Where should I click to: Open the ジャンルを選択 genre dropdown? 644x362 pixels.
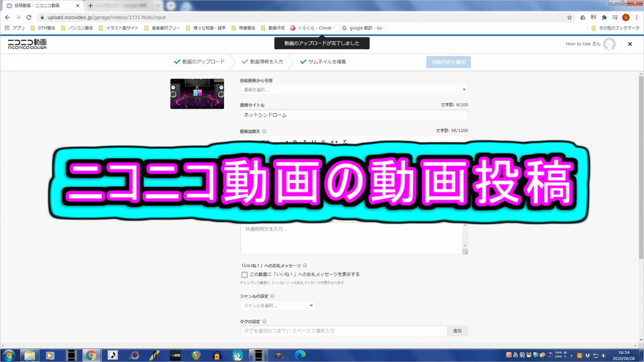[277, 306]
